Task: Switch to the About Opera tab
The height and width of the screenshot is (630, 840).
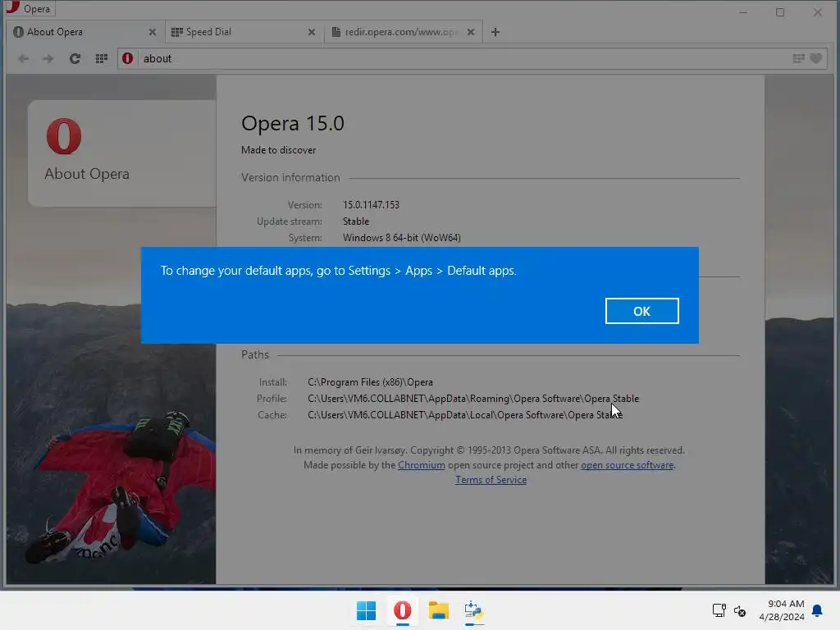Action: pos(84,32)
